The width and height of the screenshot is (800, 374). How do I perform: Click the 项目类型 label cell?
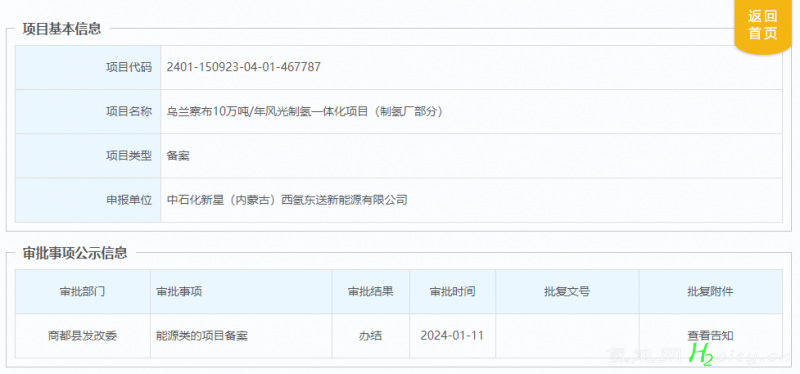88,156
